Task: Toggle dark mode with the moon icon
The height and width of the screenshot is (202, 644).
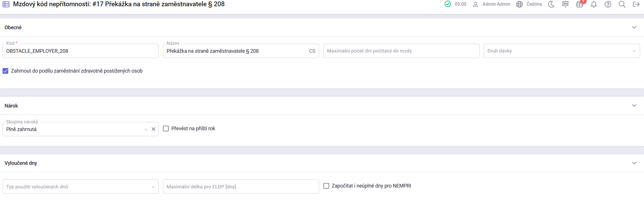Action: tap(551, 4)
